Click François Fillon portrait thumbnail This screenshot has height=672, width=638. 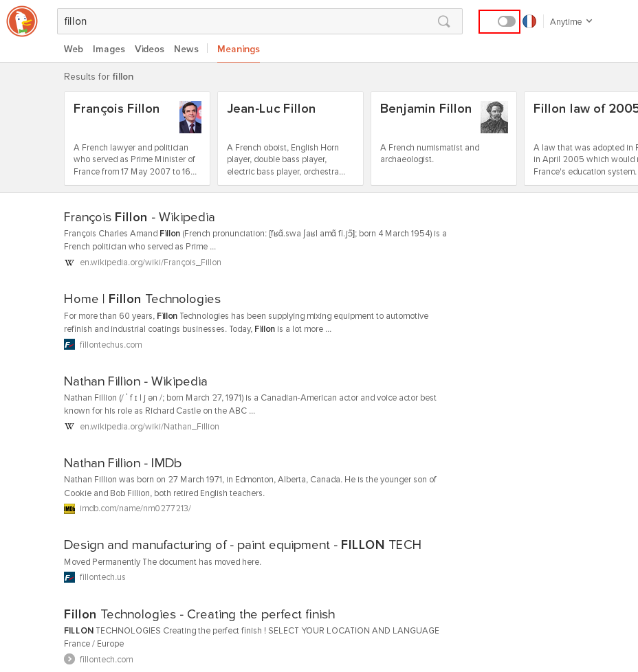[x=190, y=117]
